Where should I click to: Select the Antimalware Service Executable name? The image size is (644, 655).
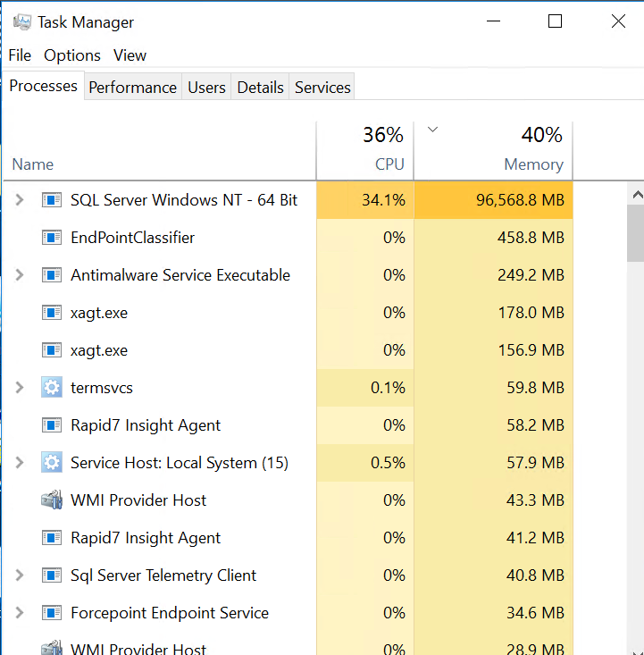tap(180, 275)
